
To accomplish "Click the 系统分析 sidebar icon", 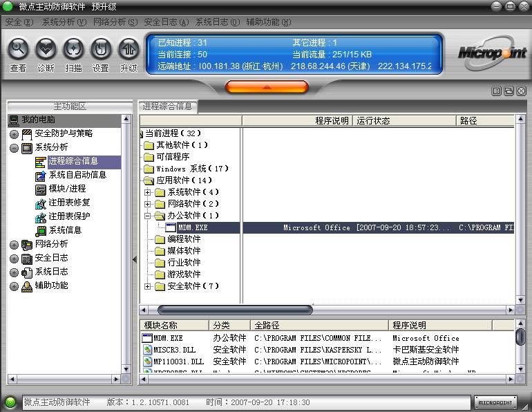I will coord(27,148).
